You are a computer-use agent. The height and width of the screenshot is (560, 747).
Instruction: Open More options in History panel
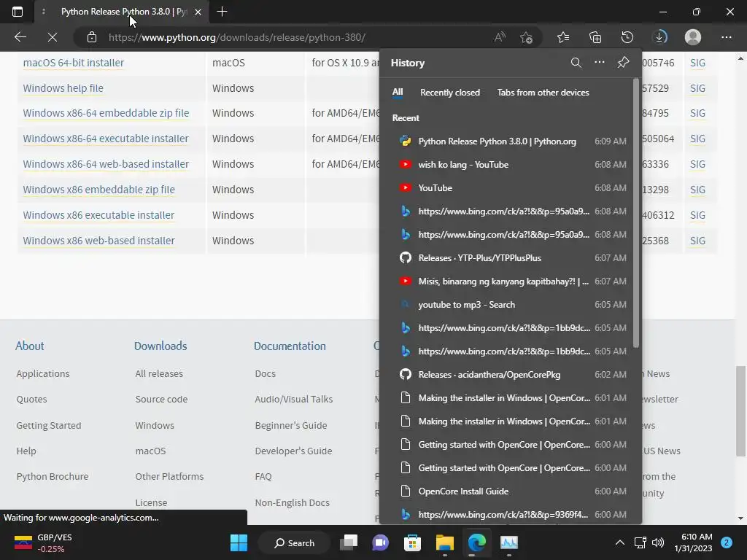click(600, 63)
